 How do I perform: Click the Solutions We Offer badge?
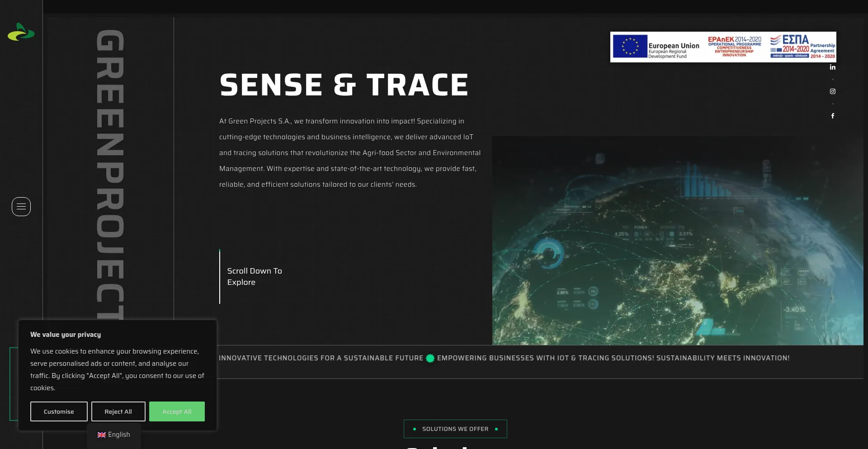coord(455,429)
